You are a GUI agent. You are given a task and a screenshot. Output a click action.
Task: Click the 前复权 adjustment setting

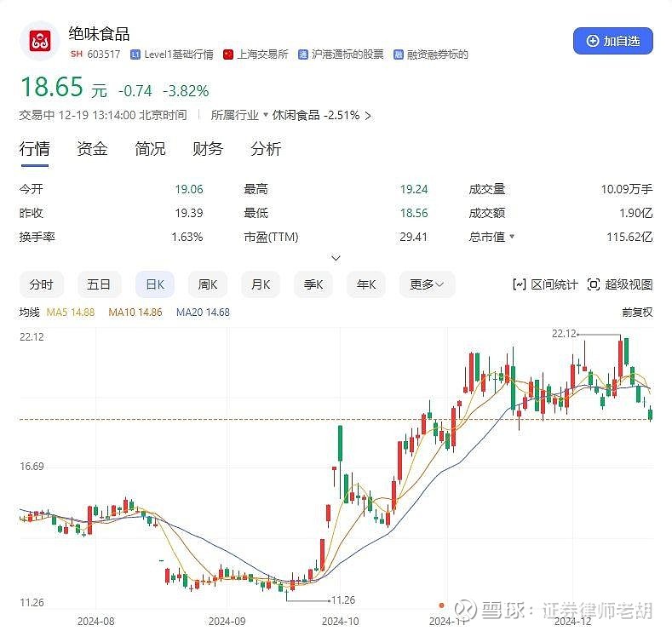pos(637,313)
